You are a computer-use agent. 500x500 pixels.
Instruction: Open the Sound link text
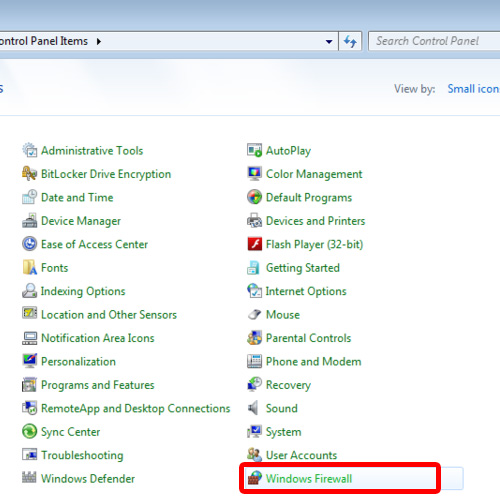282,408
